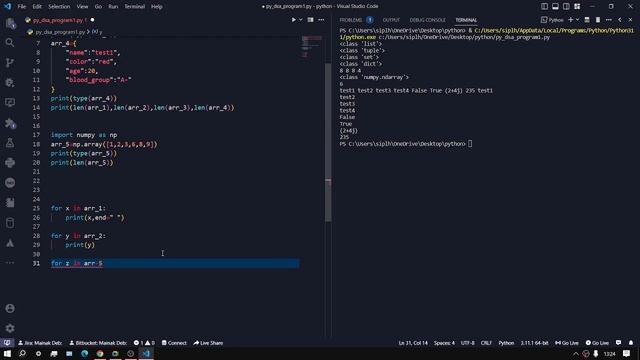The width and height of the screenshot is (640, 360).
Task: Click Connect in the status bar
Action: [x=174, y=343]
